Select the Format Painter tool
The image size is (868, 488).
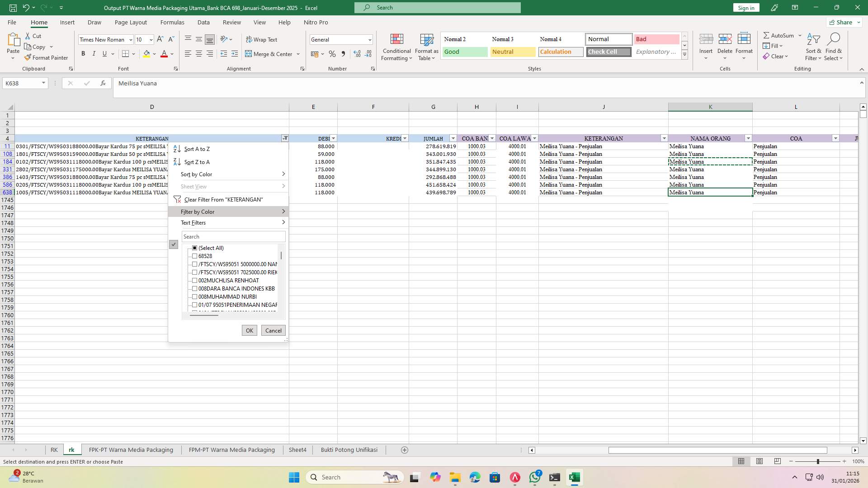click(47, 57)
